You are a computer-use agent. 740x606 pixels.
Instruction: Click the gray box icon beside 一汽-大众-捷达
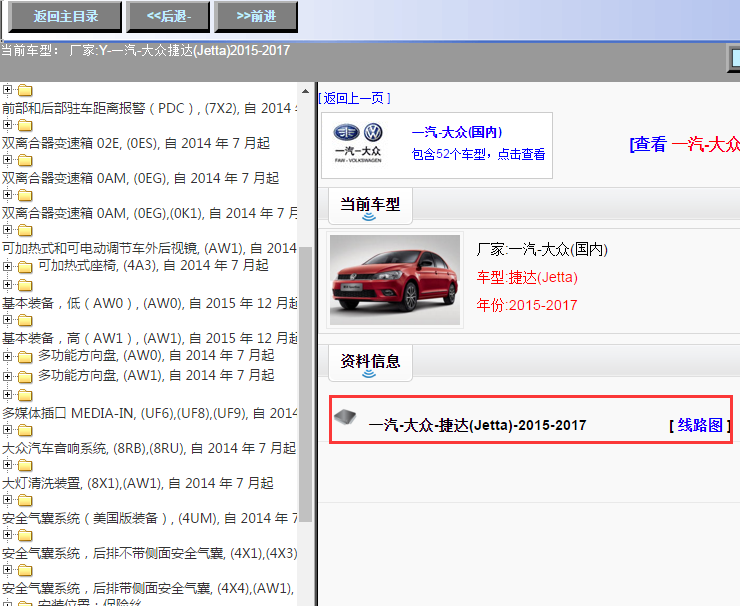[x=345, y=417]
